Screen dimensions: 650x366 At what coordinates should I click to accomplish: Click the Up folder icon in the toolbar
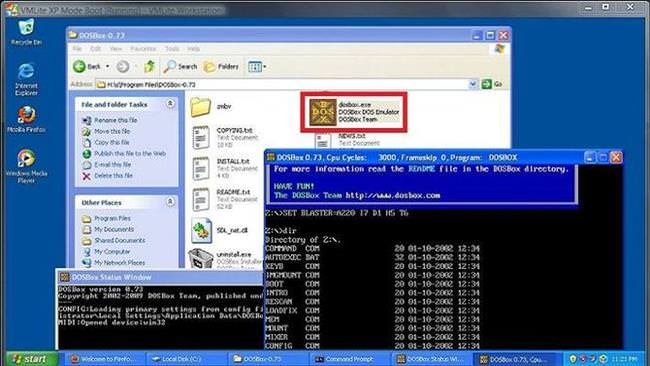tap(149, 66)
